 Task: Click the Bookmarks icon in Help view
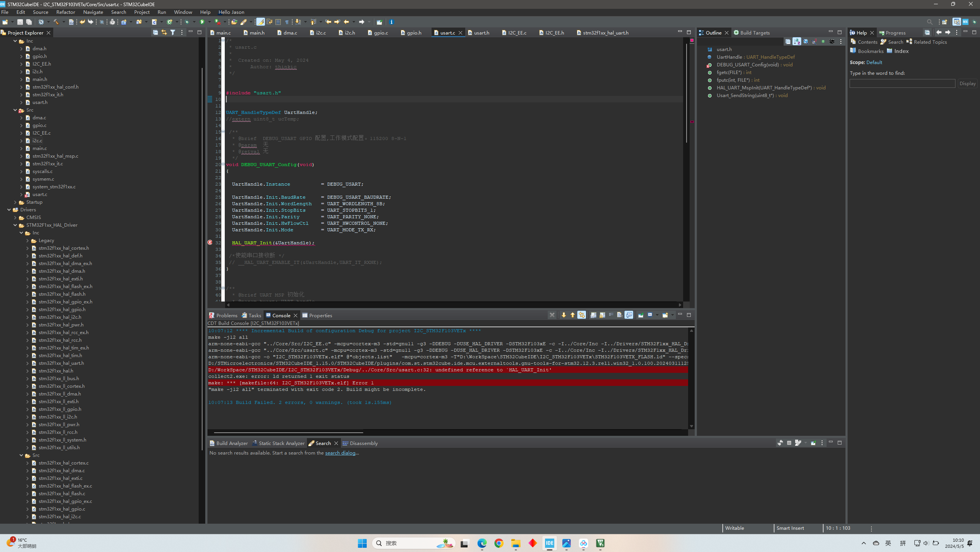click(853, 51)
